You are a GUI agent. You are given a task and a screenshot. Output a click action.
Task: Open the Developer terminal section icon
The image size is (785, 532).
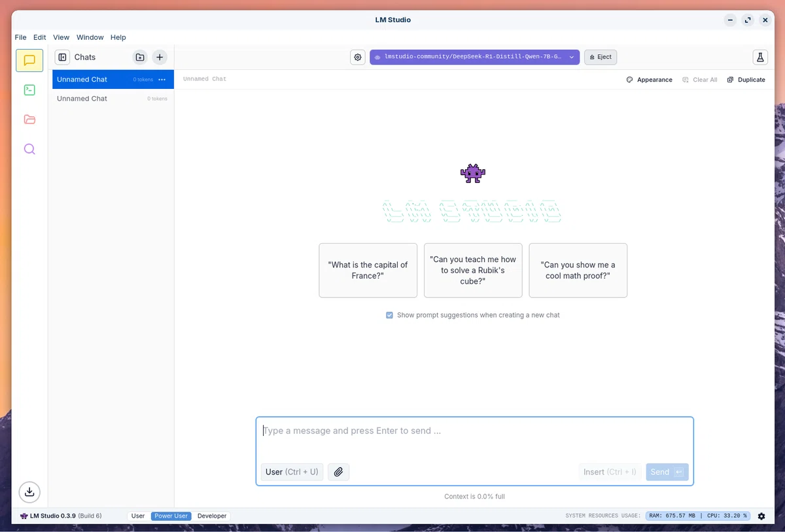[29, 90]
